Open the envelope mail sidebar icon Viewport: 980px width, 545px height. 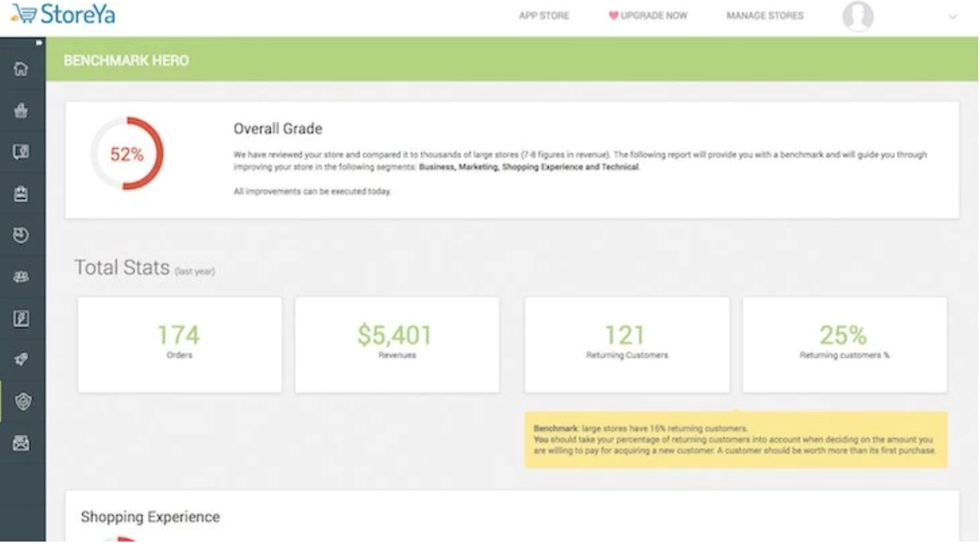[21, 443]
